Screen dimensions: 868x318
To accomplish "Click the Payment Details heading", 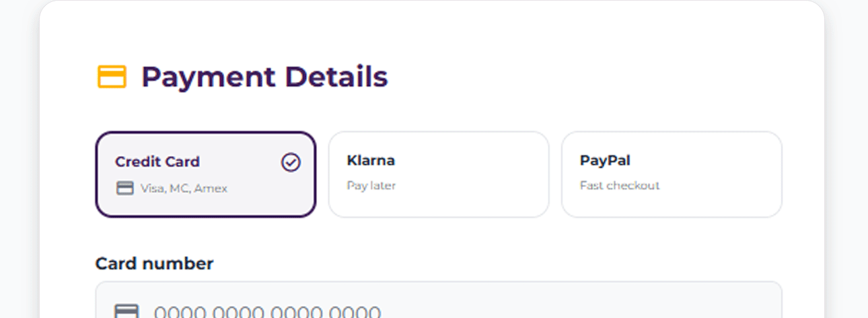I will coord(264,77).
